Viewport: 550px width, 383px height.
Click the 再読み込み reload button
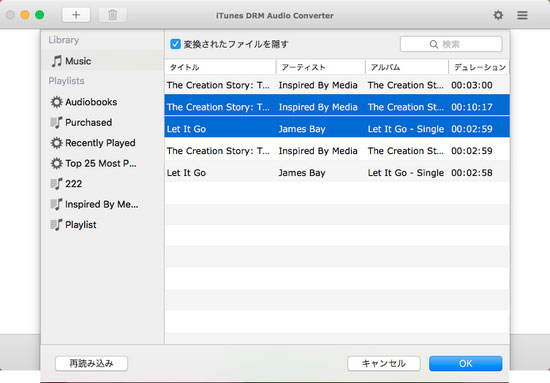(91, 363)
